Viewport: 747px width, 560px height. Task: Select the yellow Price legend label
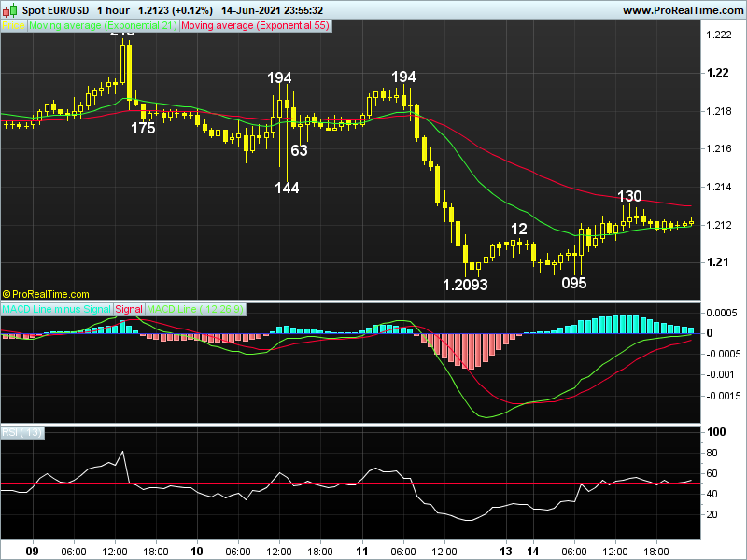(x=13, y=26)
